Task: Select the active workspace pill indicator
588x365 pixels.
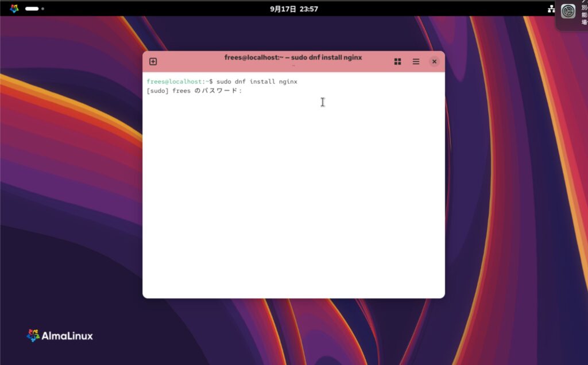Action: (32, 9)
